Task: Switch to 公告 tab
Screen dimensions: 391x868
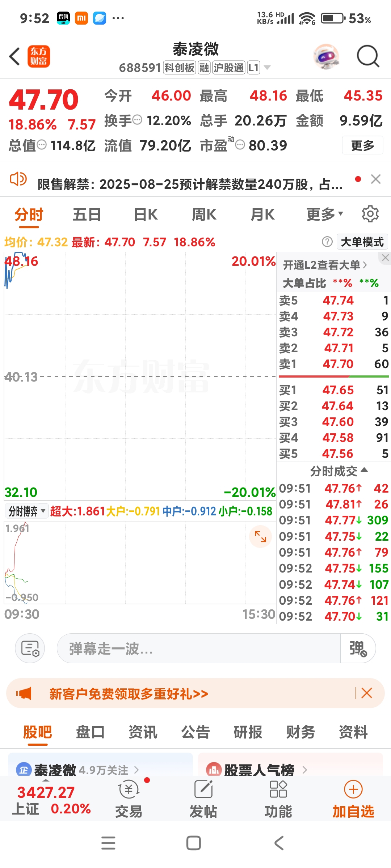Action: click(195, 732)
